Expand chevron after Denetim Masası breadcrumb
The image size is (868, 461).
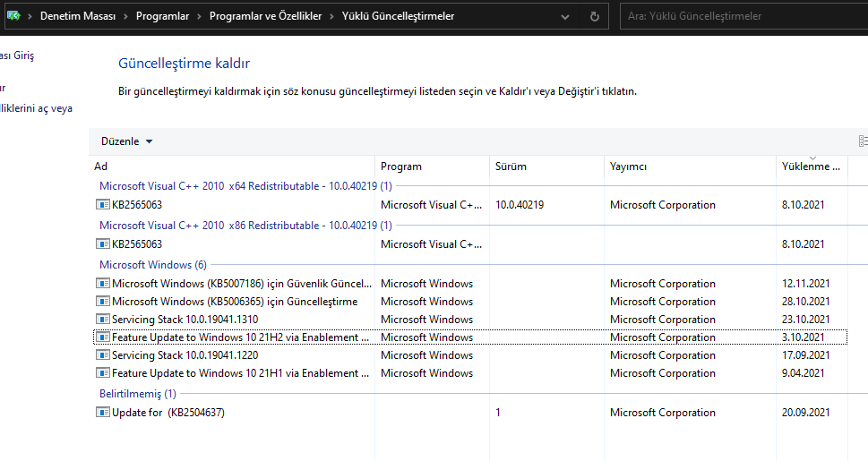[x=125, y=17]
